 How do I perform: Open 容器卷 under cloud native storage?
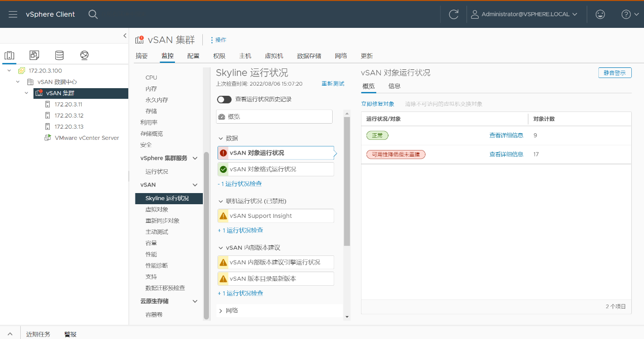click(154, 315)
